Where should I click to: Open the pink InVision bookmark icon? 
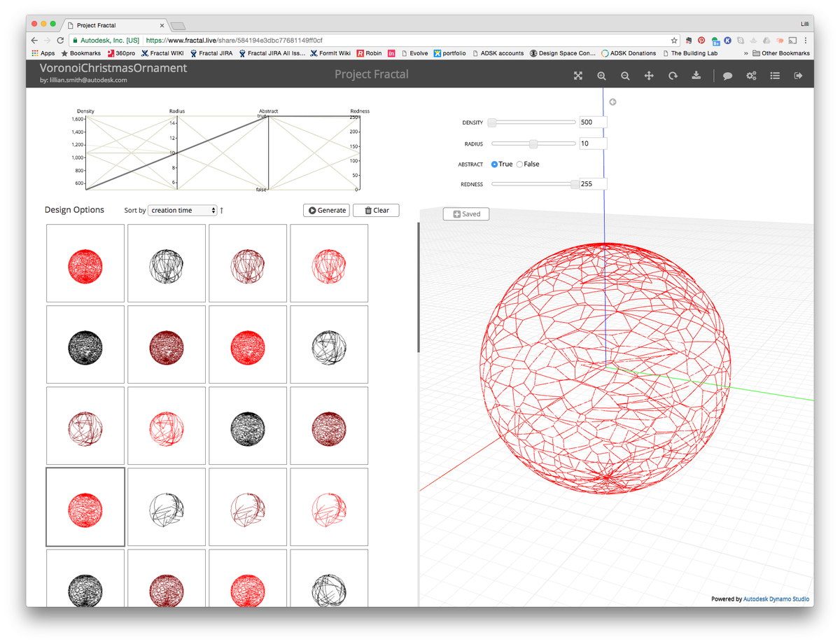click(392, 53)
